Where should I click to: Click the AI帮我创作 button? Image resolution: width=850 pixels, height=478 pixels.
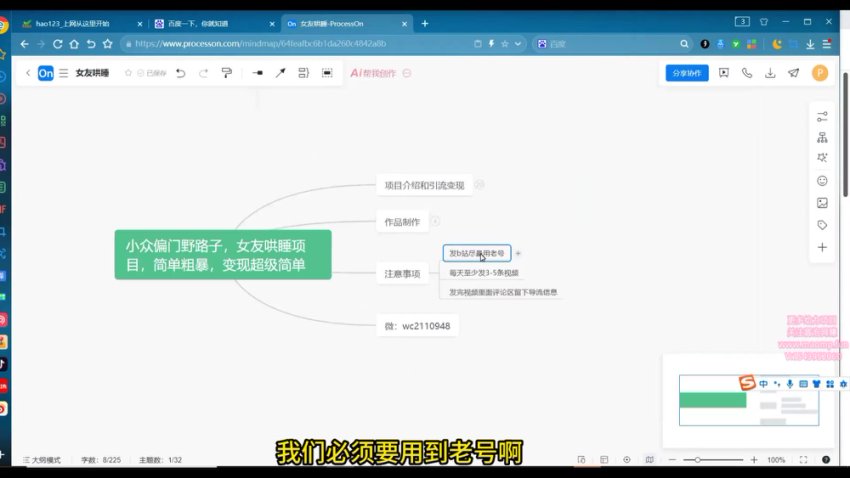click(373, 73)
